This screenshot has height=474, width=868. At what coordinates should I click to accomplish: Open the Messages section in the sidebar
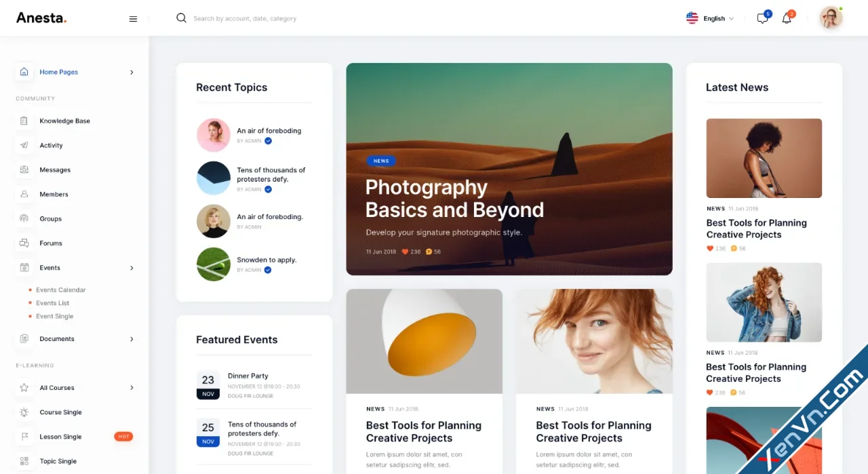pyautogui.click(x=24, y=170)
